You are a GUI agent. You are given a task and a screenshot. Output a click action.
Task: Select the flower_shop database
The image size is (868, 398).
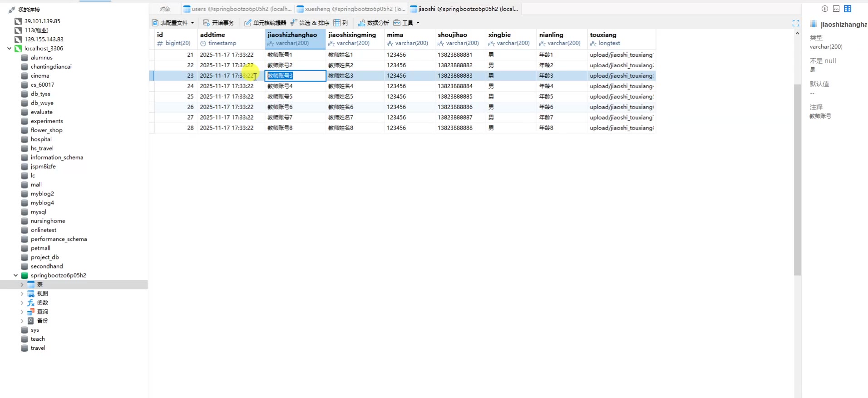click(x=46, y=130)
